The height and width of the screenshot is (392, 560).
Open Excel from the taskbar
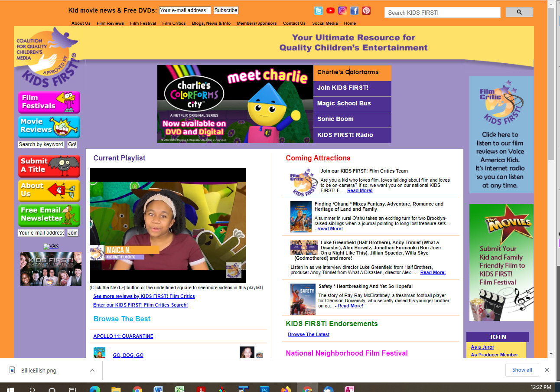click(x=180, y=389)
